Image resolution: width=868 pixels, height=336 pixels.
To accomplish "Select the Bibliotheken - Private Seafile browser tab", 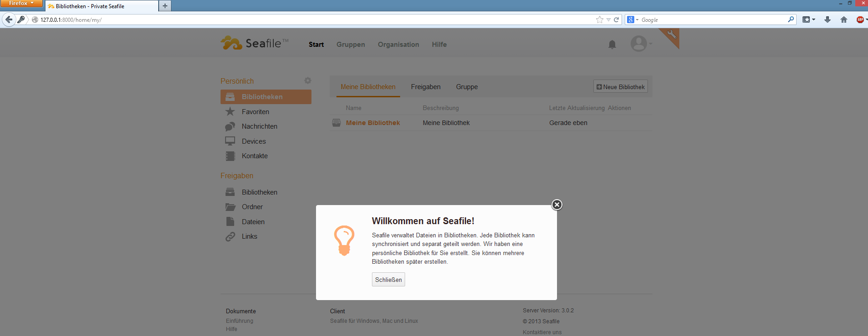I will tap(102, 6).
